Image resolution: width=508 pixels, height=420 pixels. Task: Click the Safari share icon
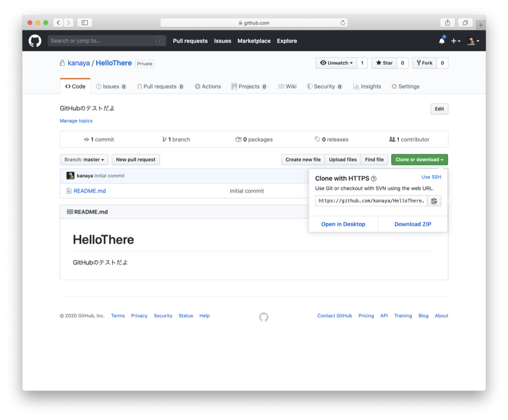coord(447,23)
